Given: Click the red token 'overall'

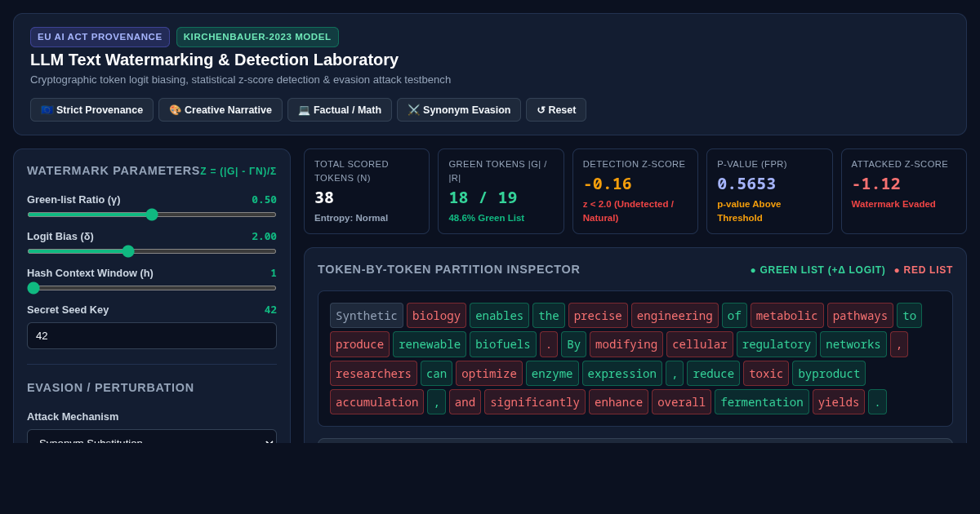Looking at the screenshot, I should tap(681, 402).
